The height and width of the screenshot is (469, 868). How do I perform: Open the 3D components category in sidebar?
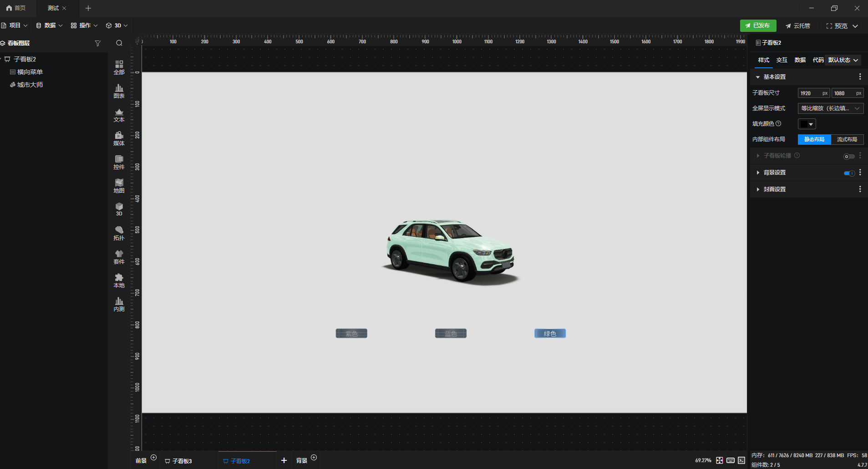pyautogui.click(x=119, y=209)
